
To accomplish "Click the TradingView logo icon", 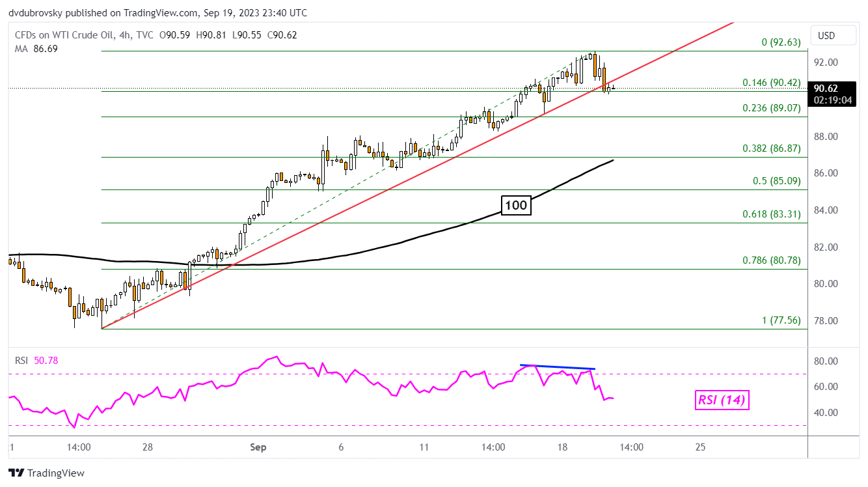I will coord(16,473).
